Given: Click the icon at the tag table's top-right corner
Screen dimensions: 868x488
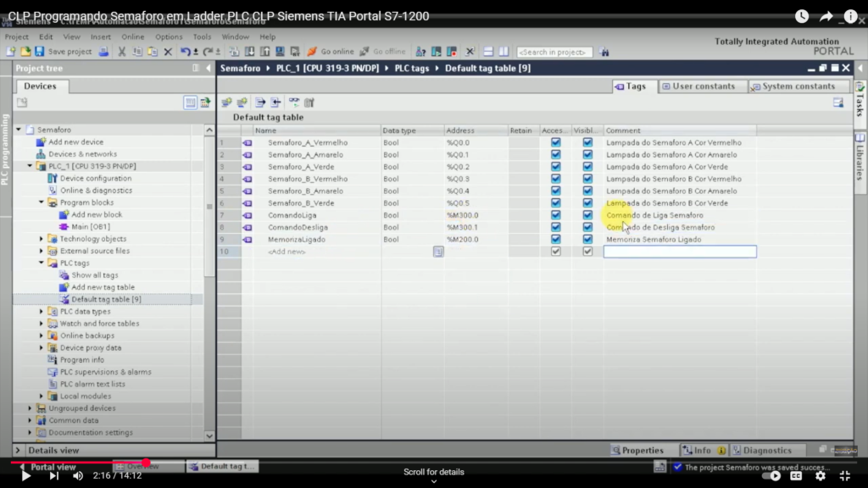Looking at the screenshot, I should [838, 103].
